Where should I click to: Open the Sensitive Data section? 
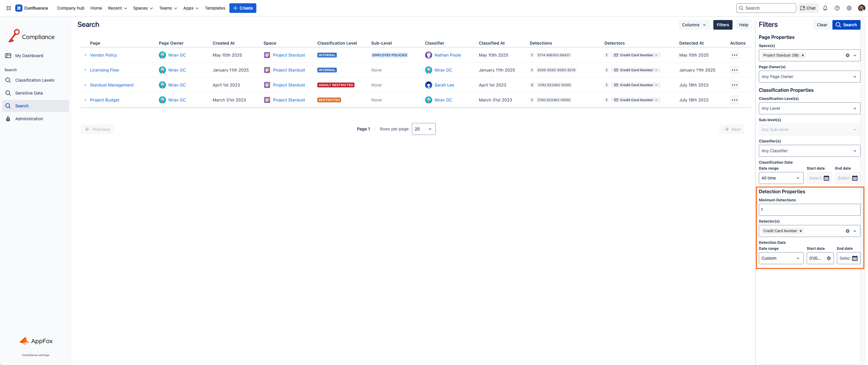(29, 93)
